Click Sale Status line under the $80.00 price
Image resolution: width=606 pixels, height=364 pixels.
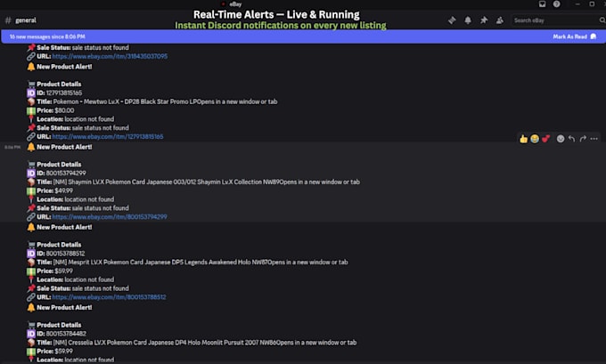click(x=83, y=128)
